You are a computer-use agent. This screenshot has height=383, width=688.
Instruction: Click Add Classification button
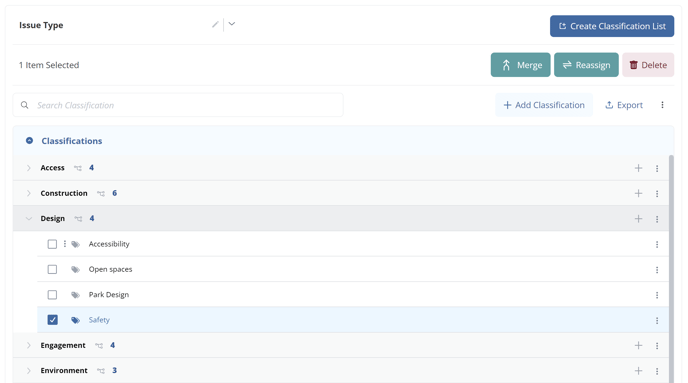click(544, 105)
